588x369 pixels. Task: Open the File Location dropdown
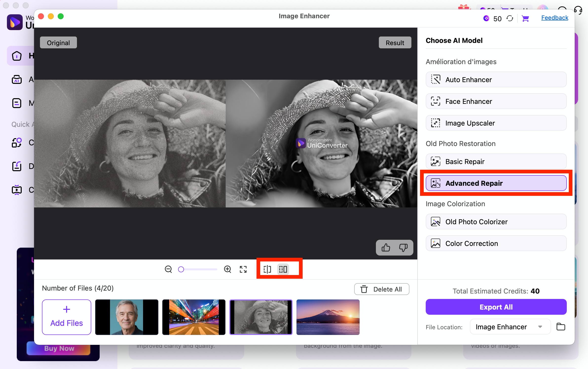pos(510,327)
